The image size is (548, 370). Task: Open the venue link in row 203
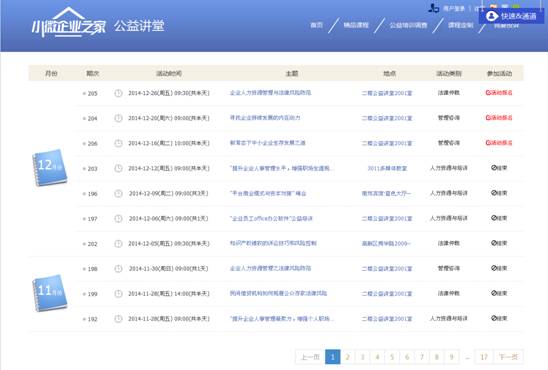tap(387, 168)
